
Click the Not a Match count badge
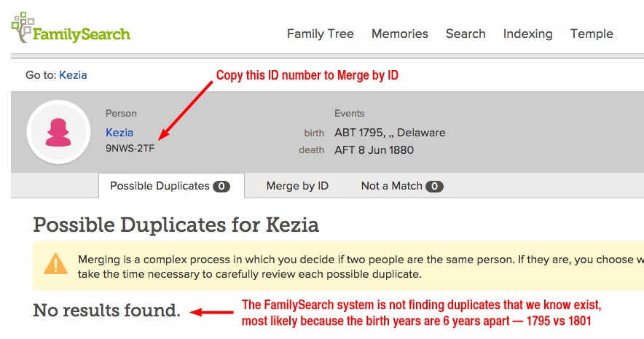(434, 187)
